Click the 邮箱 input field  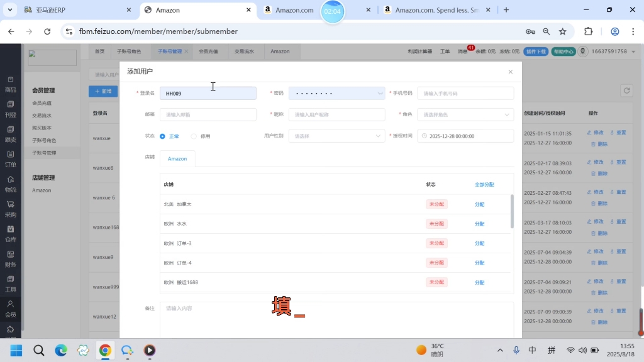point(208,114)
